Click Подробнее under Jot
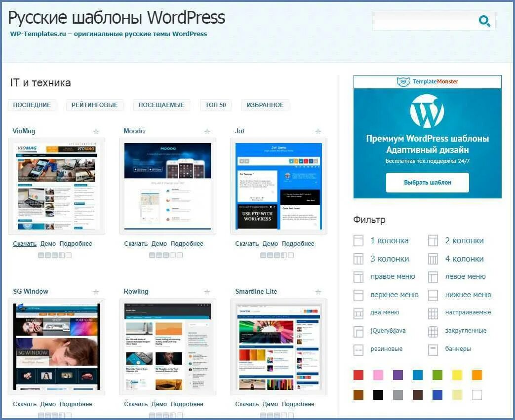Viewport: 515px width, 420px height. coord(298,244)
